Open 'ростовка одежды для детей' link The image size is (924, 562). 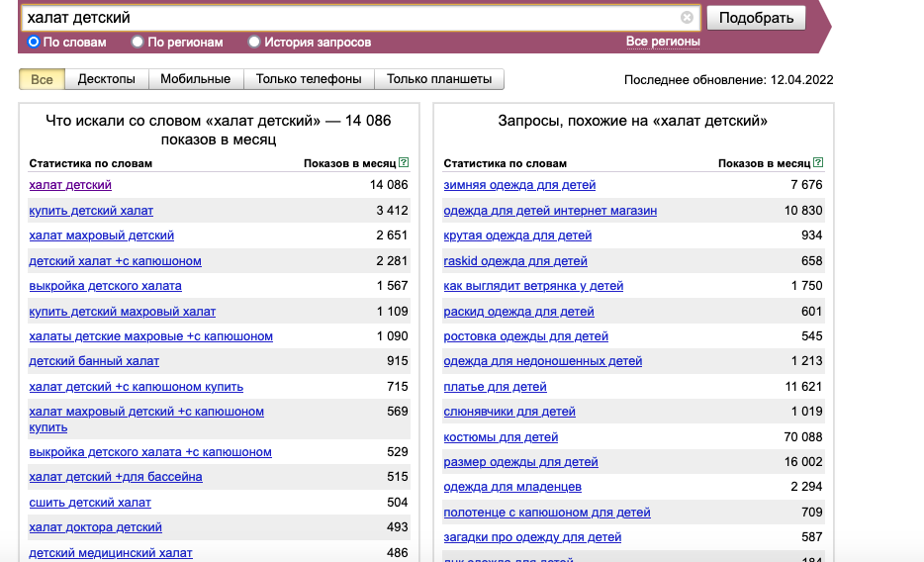click(525, 336)
